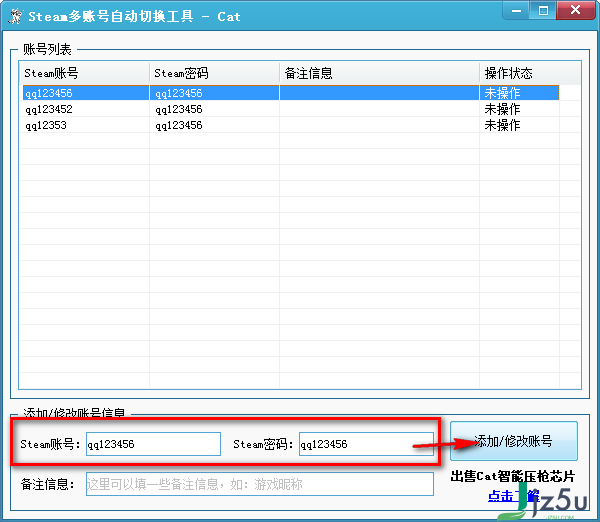Sort by the Steam账号 column header
600x522 pixels.
click(84, 73)
